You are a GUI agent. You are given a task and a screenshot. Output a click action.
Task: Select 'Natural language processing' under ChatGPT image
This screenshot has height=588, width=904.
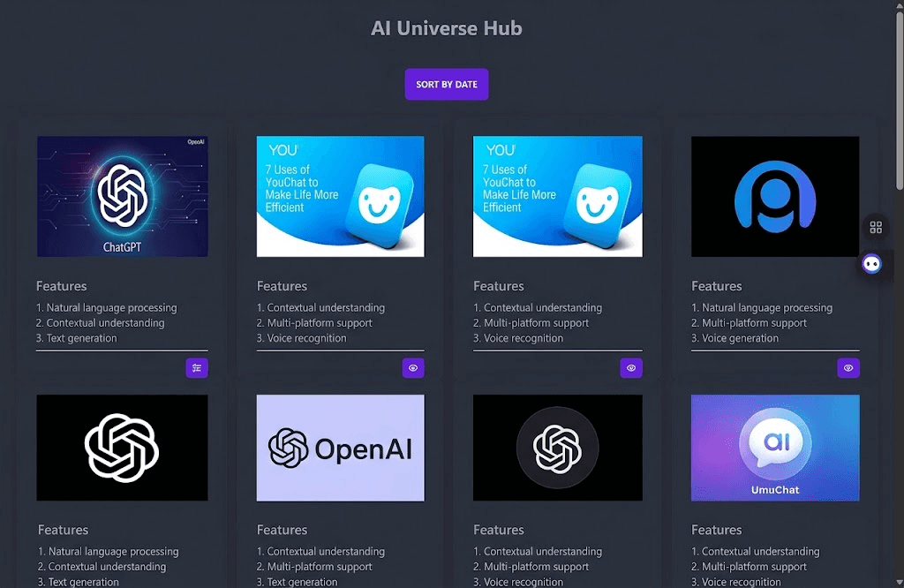111,308
